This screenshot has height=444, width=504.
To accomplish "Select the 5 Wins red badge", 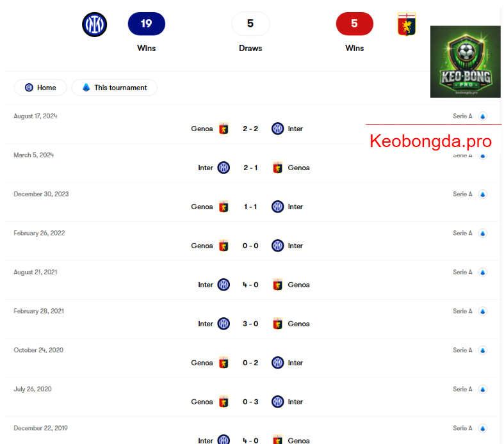I will (x=355, y=24).
